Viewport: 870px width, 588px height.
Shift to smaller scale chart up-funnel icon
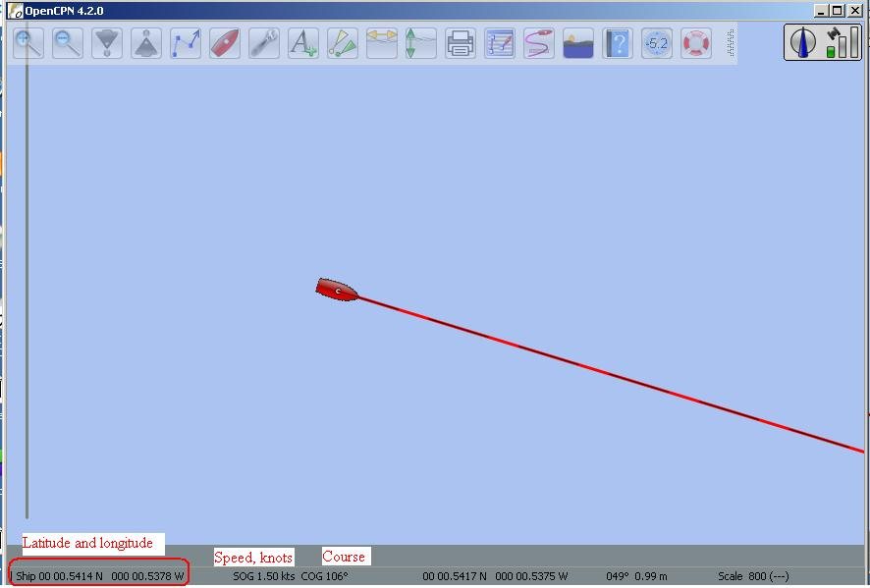146,43
